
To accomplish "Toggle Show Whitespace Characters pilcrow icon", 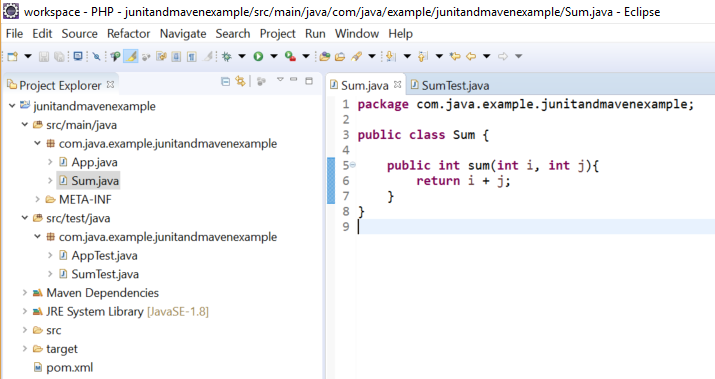I will click(x=192, y=57).
